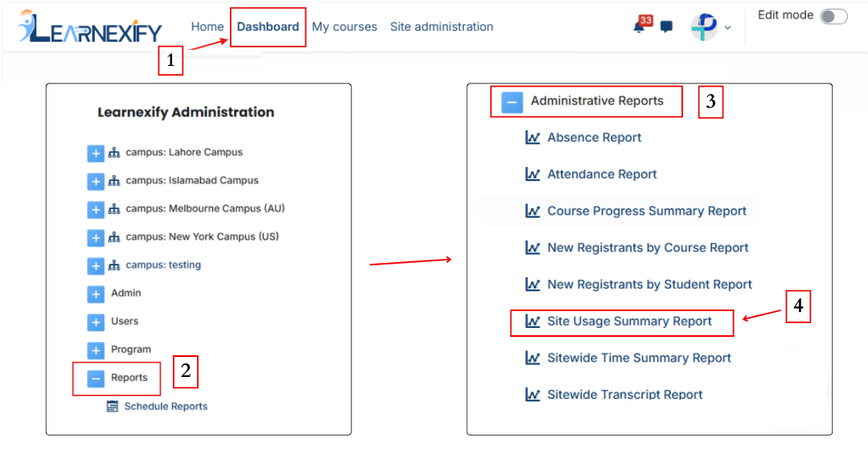Toggle the Edit mode switch

pyautogui.click(x=833, y=17)
